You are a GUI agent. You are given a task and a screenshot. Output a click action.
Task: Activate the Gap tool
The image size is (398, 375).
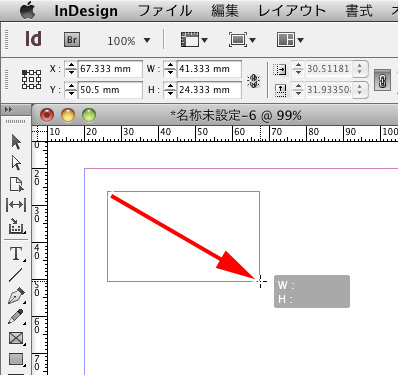(x=16, y=205)
